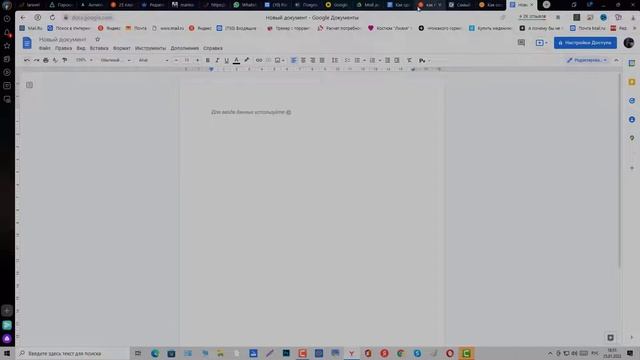Image resolution: width=640 pixels, height=360 pixels.
Task: Open the text color picker
Action: point(236,60)
